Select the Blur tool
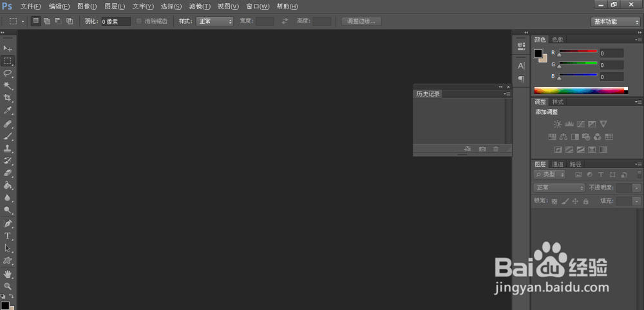This screenshot has height=310, width=644. click(7, 198)
